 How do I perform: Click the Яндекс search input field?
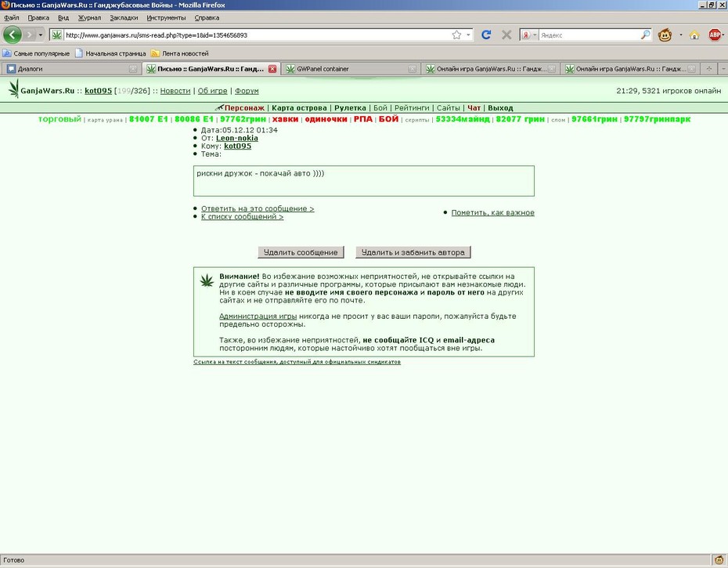(x=589, y=34)
